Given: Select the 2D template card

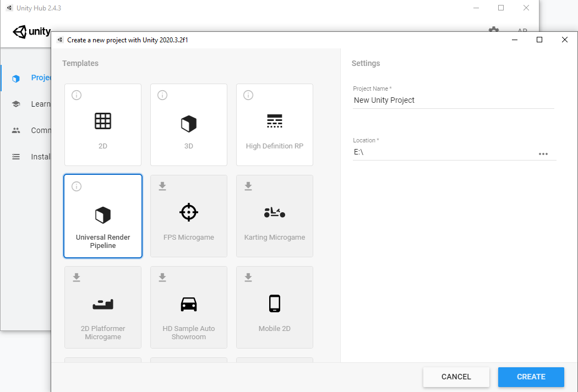Looking at the screenshot, I should point(103,125).
